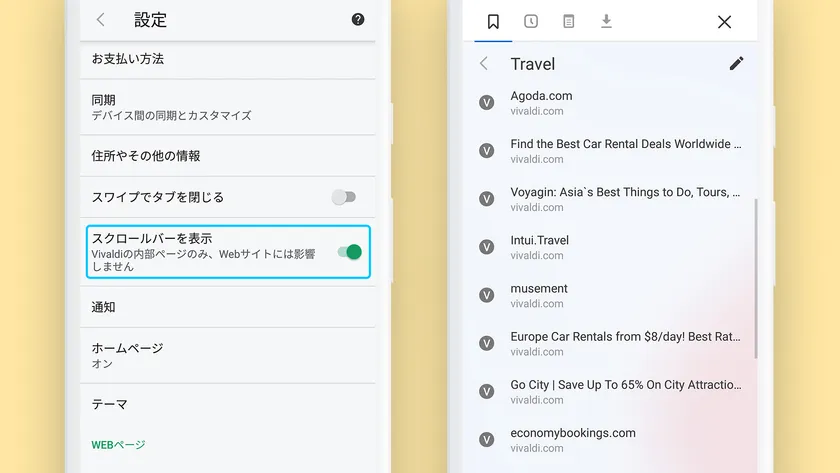The image size is (840, 473).
Task: Open the History clock tab
Action: click(x=531, y=21)
